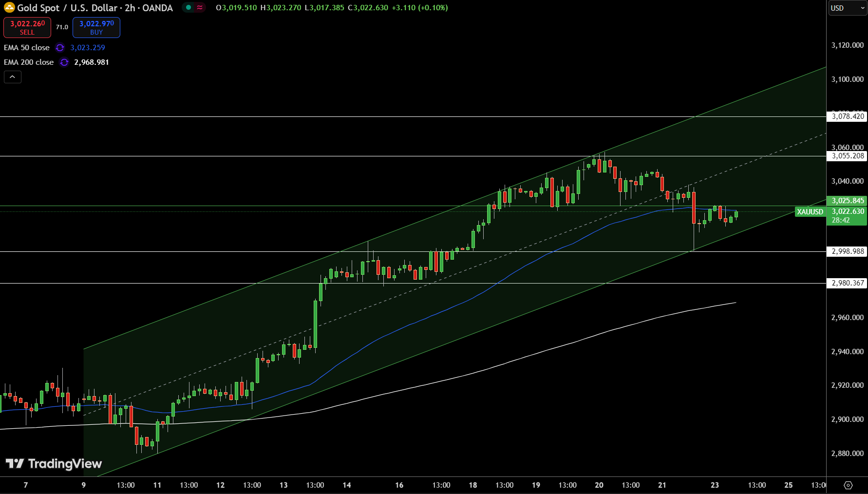Click date label 7 on time axis

(x=26, y=485)
